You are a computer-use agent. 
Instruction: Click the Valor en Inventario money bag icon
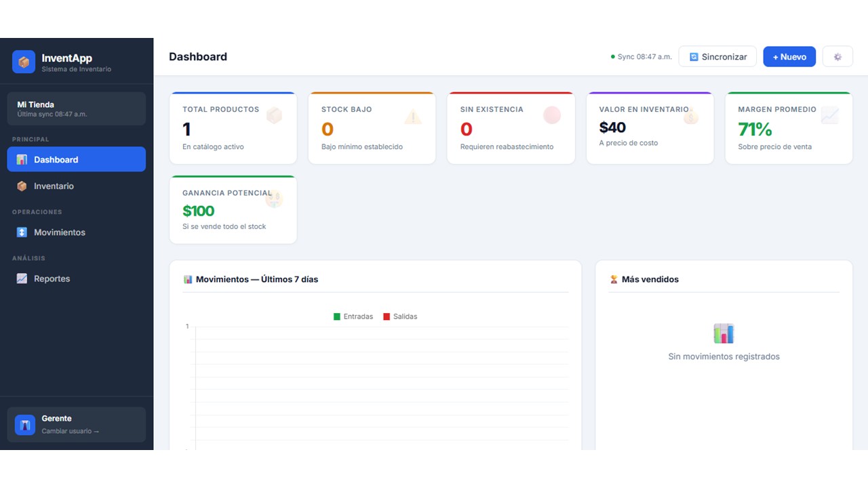[690, 117]
